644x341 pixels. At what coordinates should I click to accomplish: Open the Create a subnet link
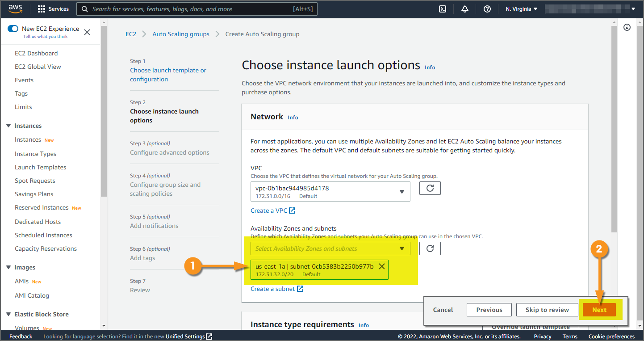coord(277,289)
